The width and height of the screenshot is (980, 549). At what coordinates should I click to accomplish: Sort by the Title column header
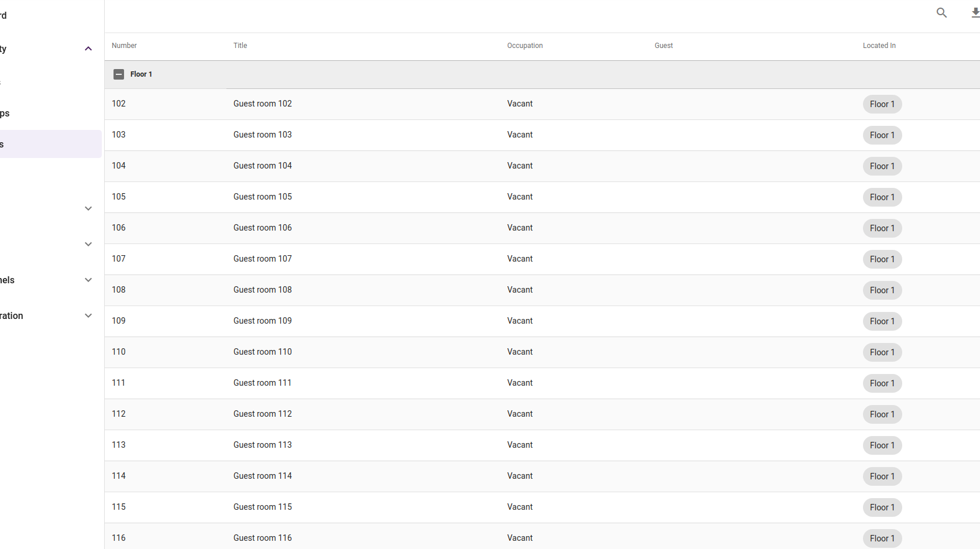(x=240, y=46)
